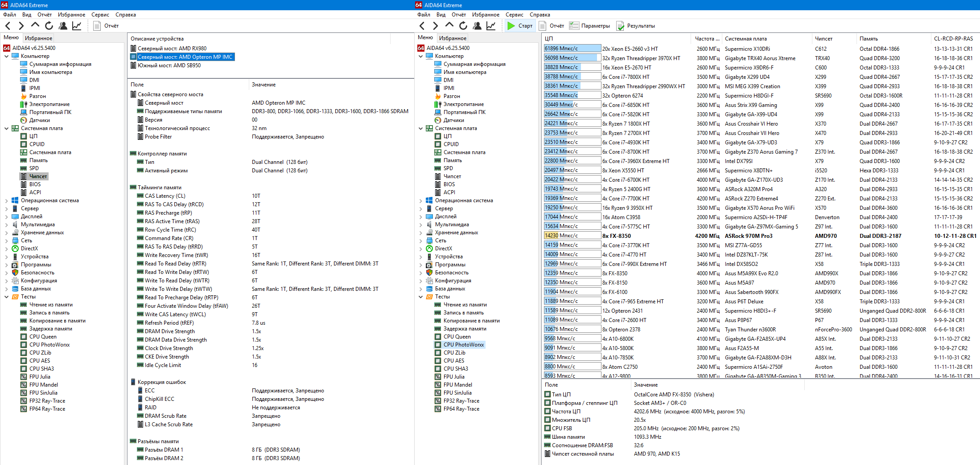Viewport: 980px width, 465px height.
Task: Click the forward arrow in left AIDA64 window
Action: click(x=21, y=26)
